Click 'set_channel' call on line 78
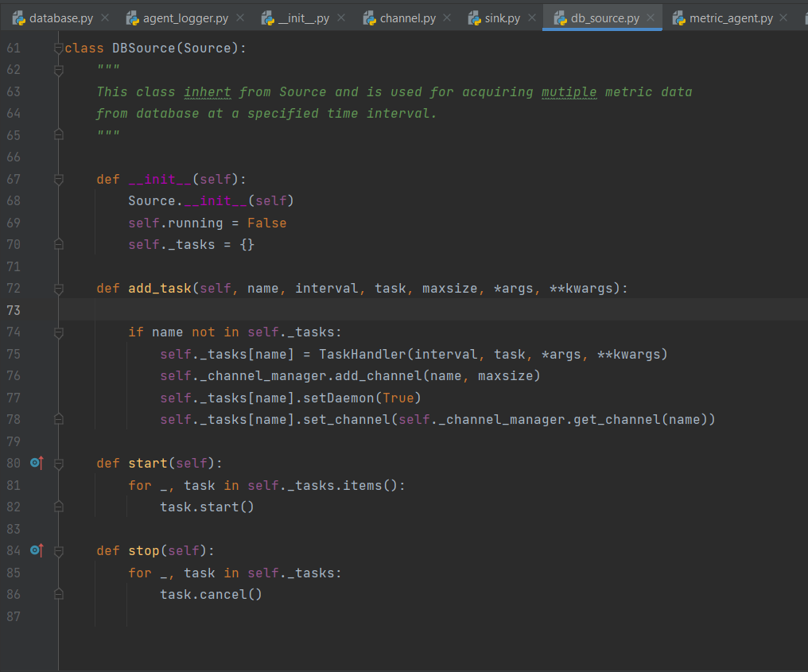 pyautogui.click(x=346, y=419)
